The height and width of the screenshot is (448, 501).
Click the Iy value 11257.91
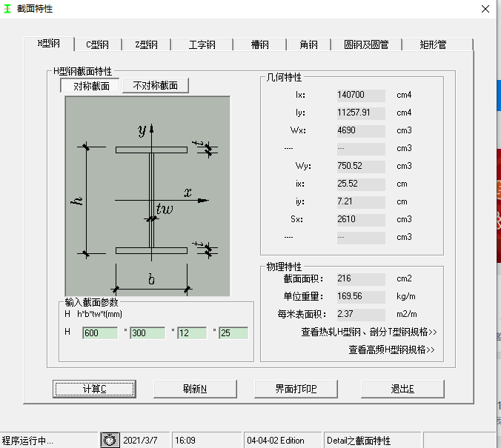361,113
